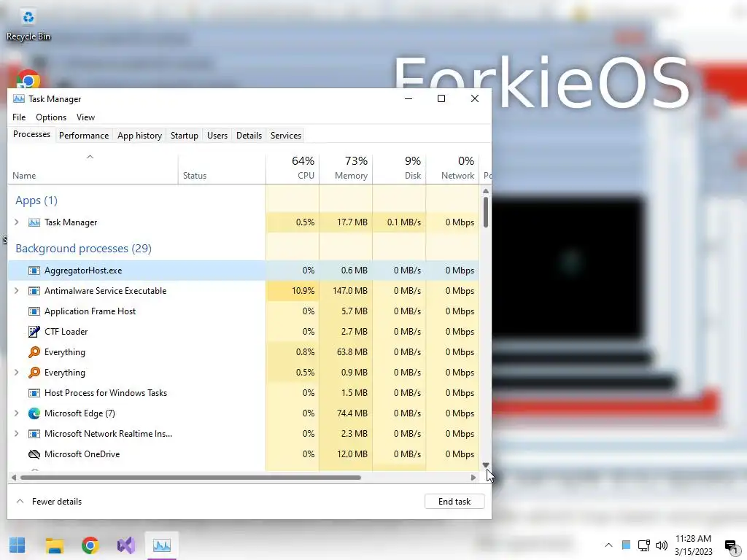Collapse to Fewer details

point(49,502)
